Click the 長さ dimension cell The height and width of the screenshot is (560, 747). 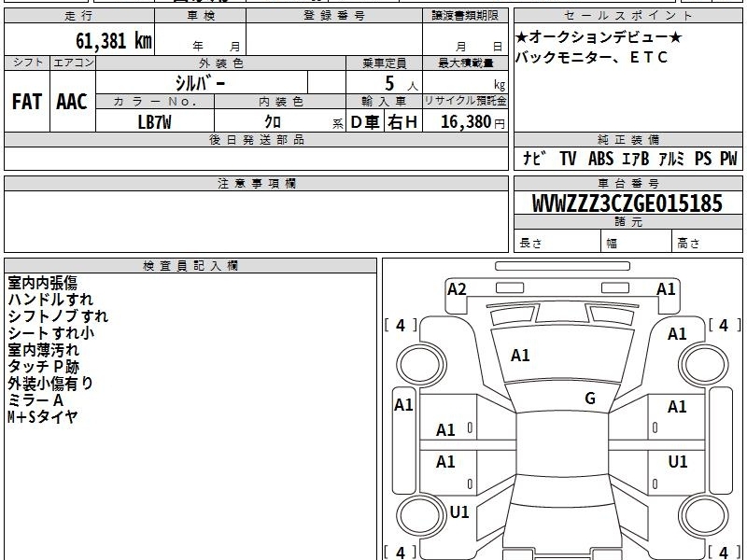point(557,242)
